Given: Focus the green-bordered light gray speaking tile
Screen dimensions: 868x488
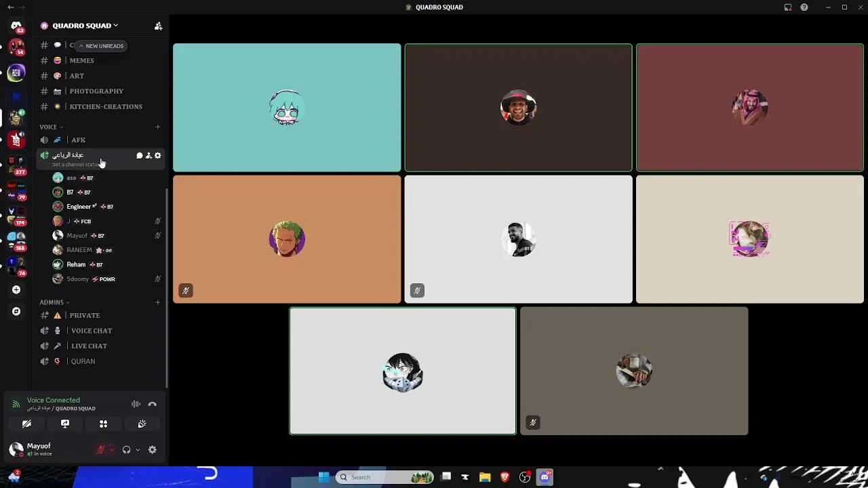Looking at the screenshot, I should point(403,371).
